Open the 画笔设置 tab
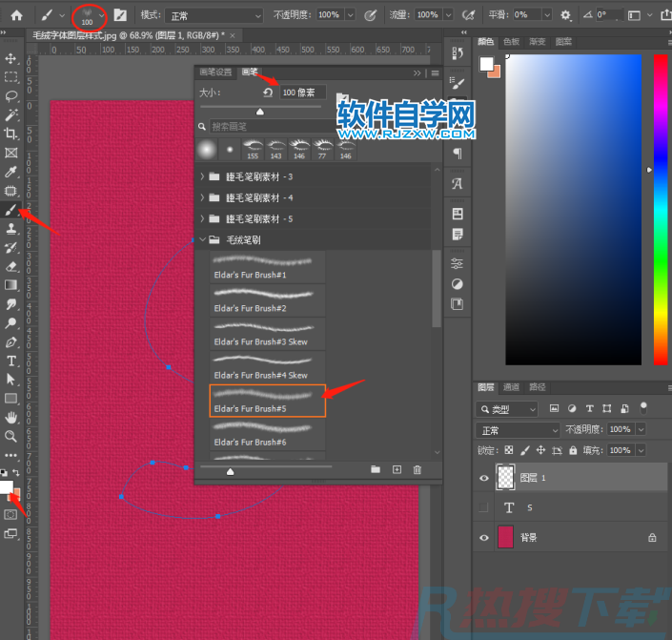The width and height of the screenshot is (672, 640). coord(215,72)
